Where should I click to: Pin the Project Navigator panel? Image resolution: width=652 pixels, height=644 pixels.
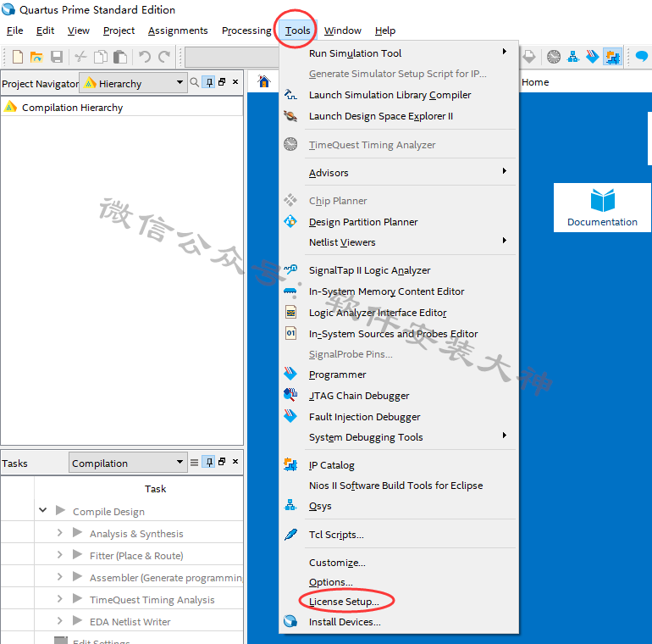pyautogui.click(x=209, y=82)
